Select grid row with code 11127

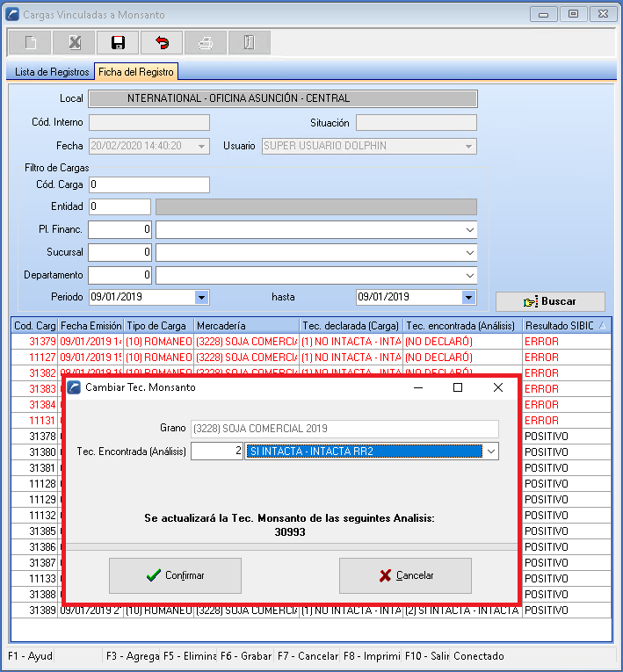pyautogui.click(x=311, y=358)
